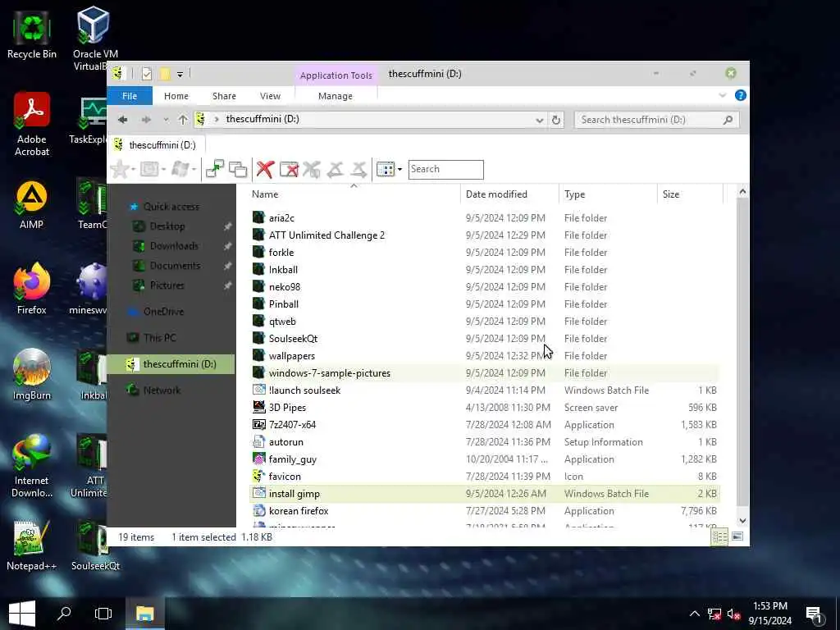The height and width of the screenshot is (630, 840).
Task: Click the taskbar search magnifier
Action: (64, 614)
